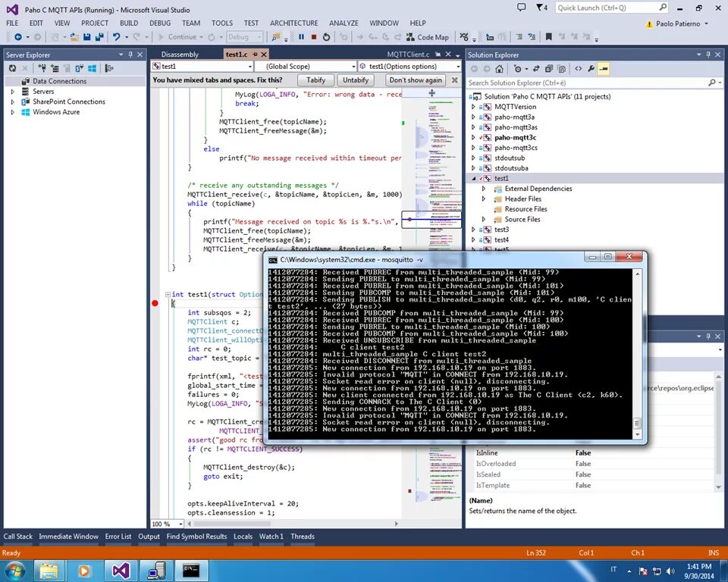Refresh the Server Explorer
This screenshot has height=582, width=728.
(x=13, y=68)
